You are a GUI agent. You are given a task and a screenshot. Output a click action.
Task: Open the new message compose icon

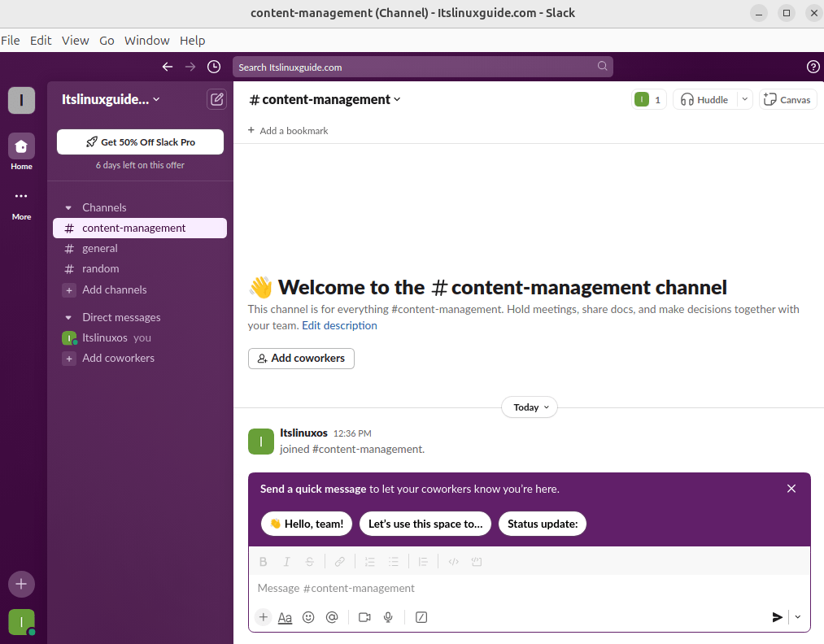point(216,99)
